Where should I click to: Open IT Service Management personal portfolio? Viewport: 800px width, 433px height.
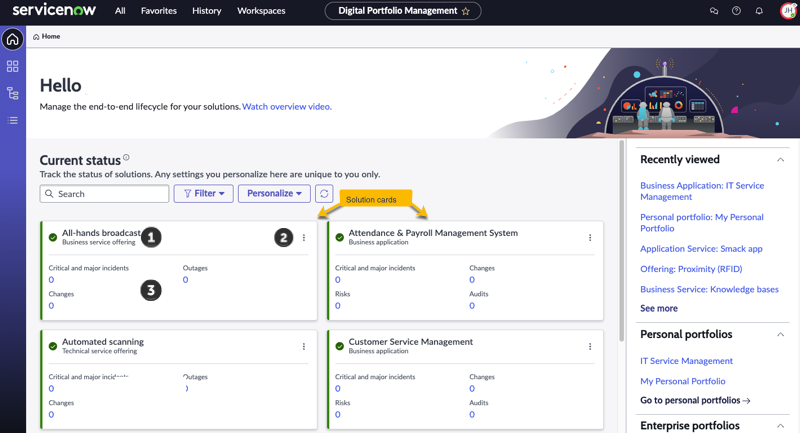(686, 361)
